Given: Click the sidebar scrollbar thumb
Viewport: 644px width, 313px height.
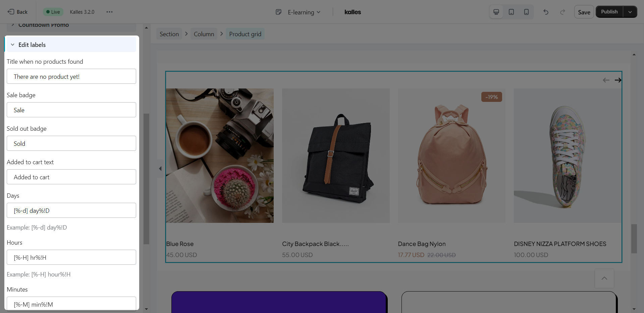Looking at the screenshot, I should (146, 179).
